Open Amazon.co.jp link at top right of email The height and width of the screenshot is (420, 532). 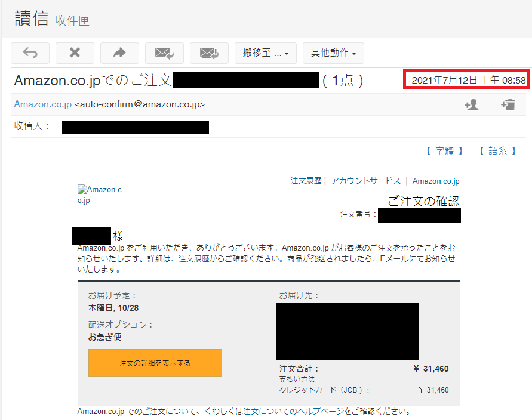[436, 181]
